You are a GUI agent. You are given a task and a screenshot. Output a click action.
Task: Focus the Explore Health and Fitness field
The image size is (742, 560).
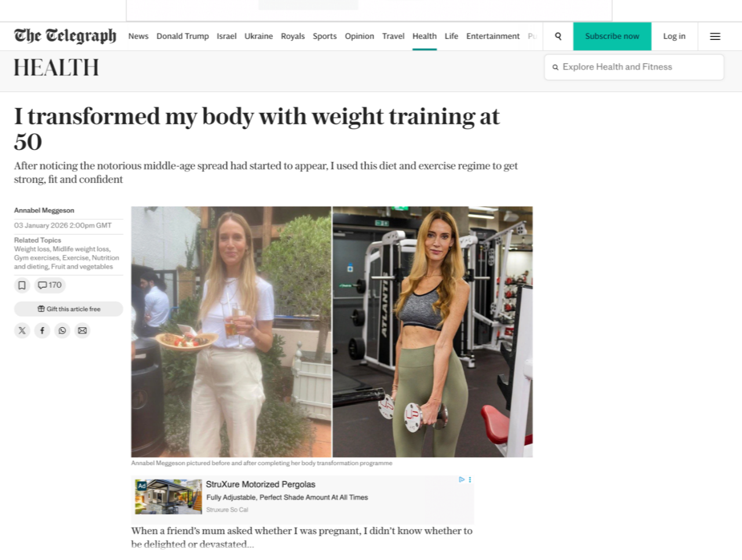point(634,67)
